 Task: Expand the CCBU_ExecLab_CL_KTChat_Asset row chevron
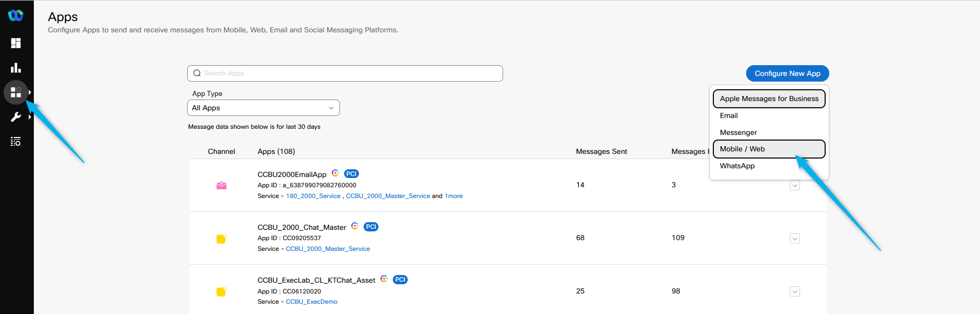[795, 291]
